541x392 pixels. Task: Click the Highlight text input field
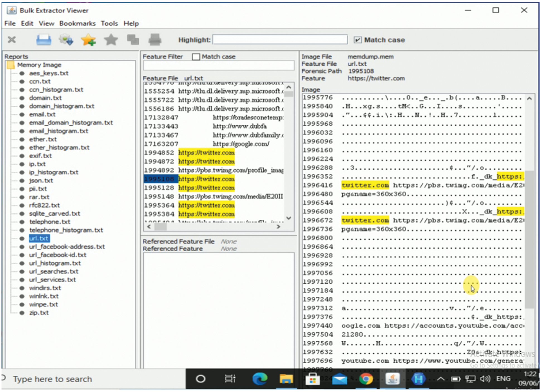[280, 40]
